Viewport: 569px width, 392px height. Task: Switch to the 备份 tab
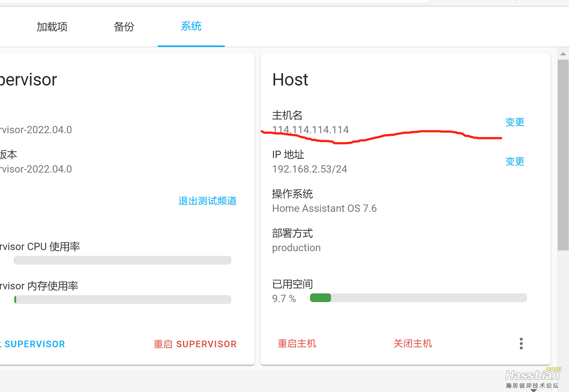(124, 27)
